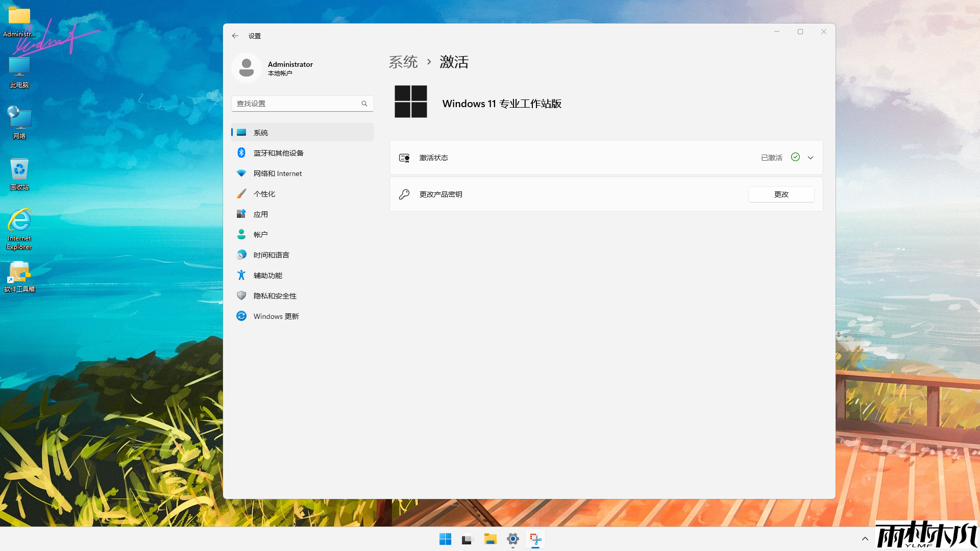Open 辅助功能 settings in sidebar

(x=268, y=275)
